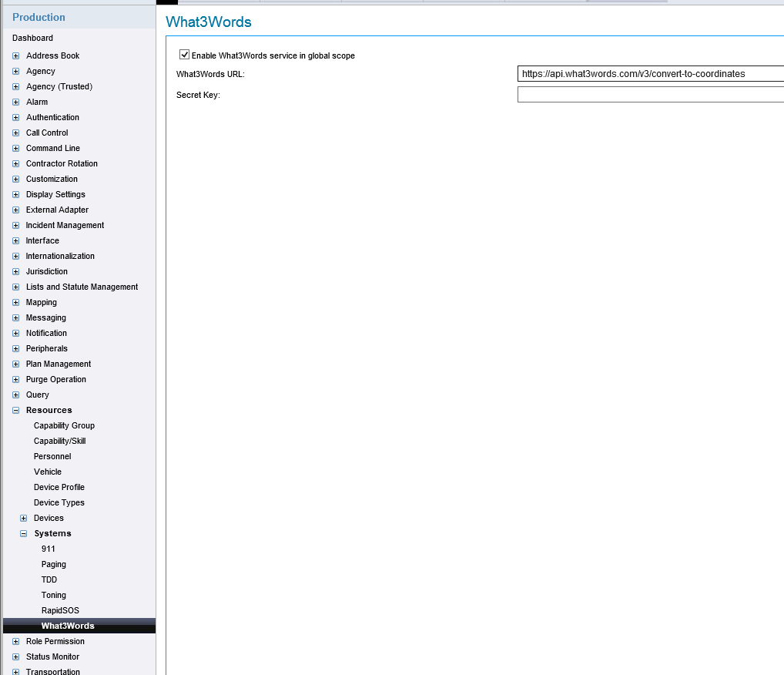
Task: Expand the Messaging node
Action: 16,317
